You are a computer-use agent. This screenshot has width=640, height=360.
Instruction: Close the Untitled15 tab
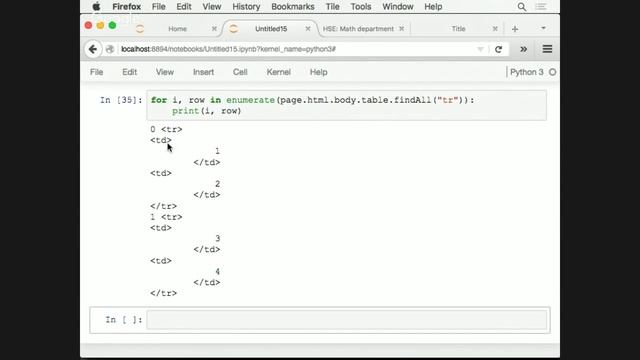click(x=308, y=29)
